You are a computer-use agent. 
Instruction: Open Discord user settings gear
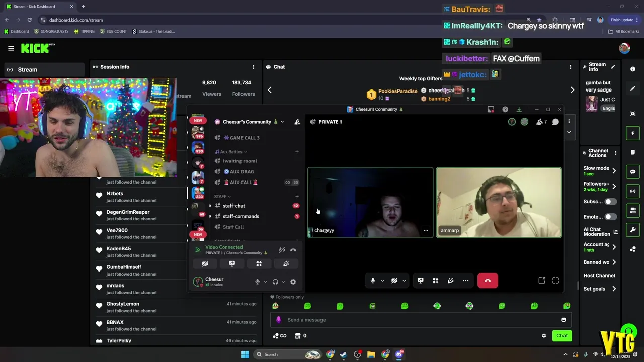[293, 282]
